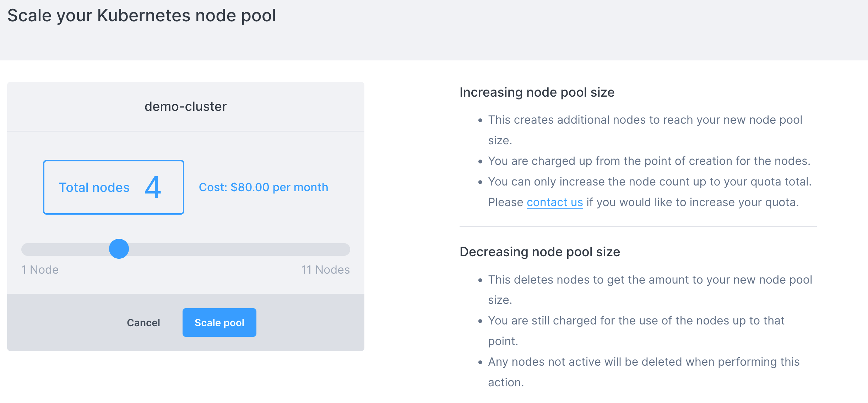
Task: Click the blue slider handle
Action: coord(119,249)
